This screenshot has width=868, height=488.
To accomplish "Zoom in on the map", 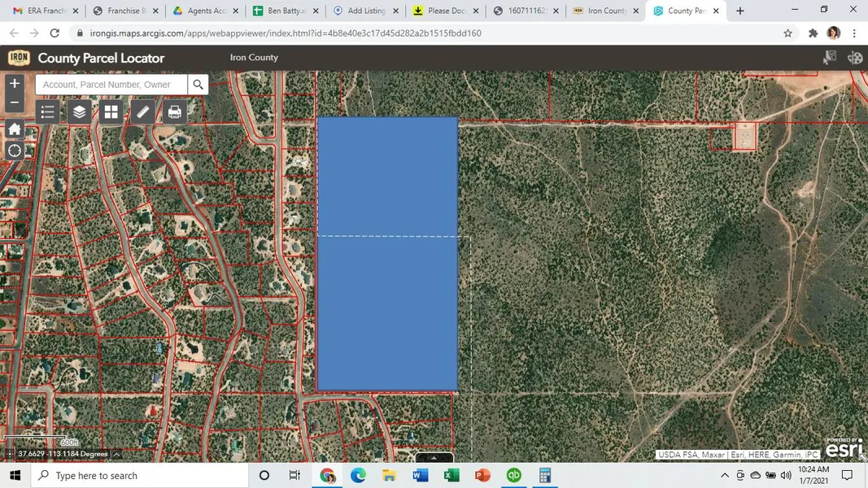I will click(x=15, y=84).
